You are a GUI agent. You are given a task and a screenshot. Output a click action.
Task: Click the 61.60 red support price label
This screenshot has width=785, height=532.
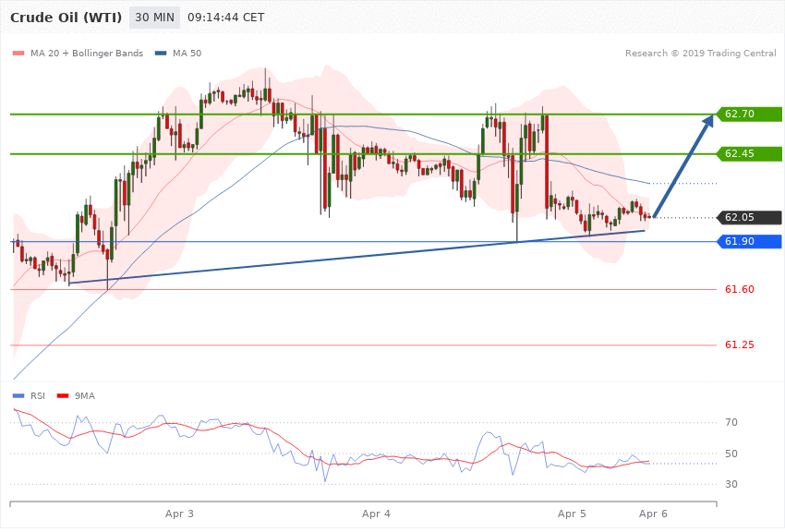click(x=740, y=290)
